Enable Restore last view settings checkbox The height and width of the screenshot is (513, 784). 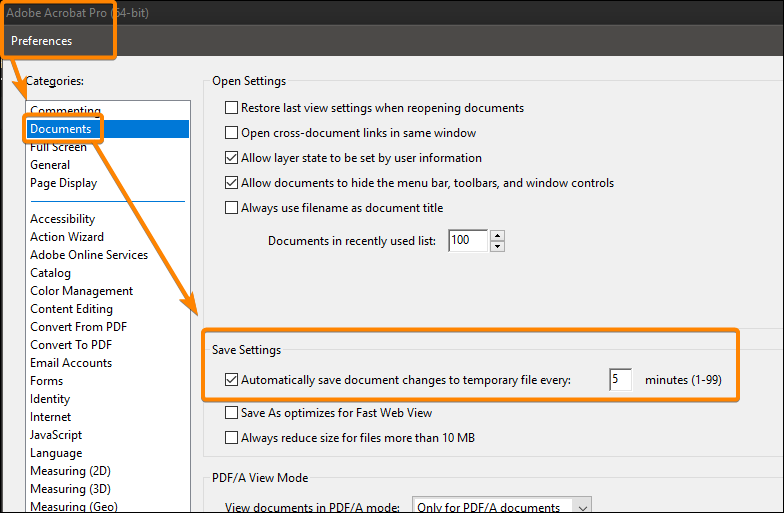point(232,108)
